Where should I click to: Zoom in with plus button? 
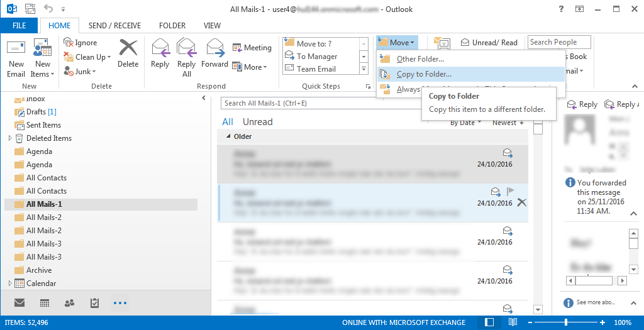602,322
